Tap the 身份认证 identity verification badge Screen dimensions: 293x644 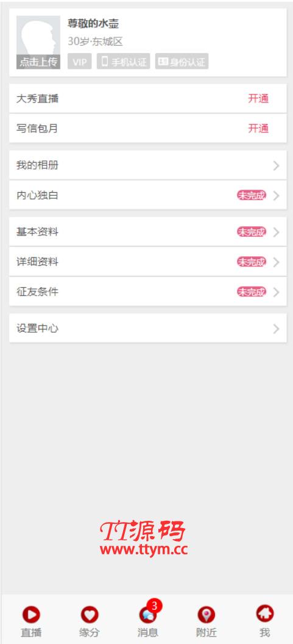(x=182, y=62)
